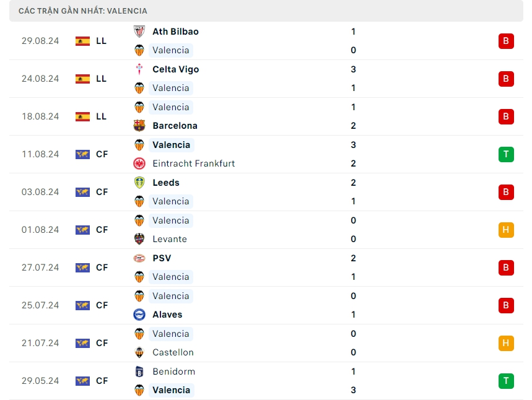Viewport: 532px width, 400px height.
Task: Click the Ath Bilbao club crest
Action: [x=139, y=32]
